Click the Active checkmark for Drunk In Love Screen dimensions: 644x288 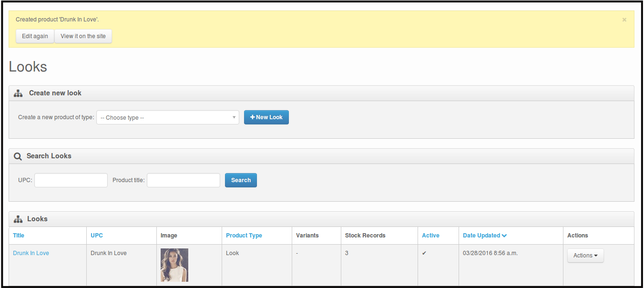tap(424, 253)
